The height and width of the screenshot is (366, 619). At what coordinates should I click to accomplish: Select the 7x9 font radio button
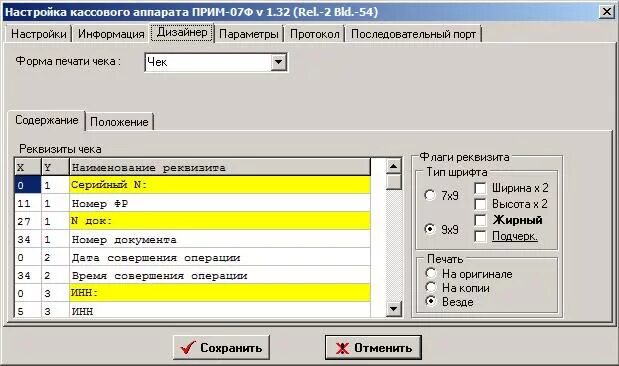click(x=430, y=195)
